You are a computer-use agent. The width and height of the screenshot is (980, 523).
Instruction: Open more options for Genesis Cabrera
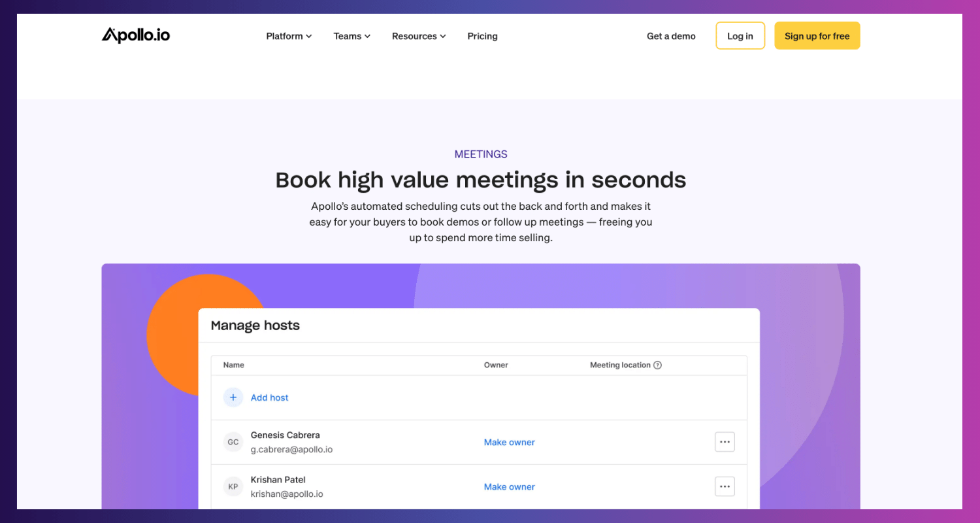pyautogui.click(x=725, y=442)
